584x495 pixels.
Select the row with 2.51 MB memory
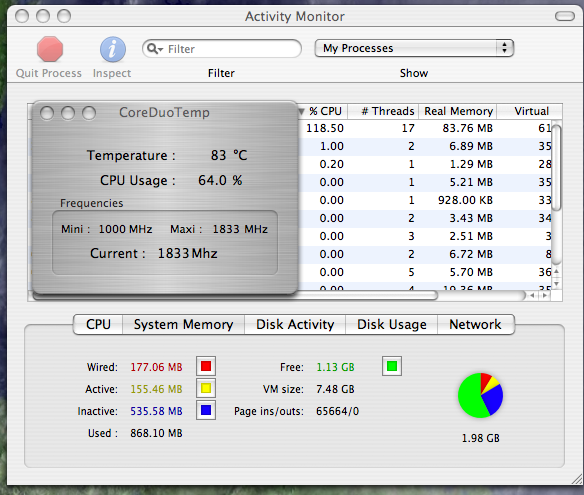click(425, 236)
